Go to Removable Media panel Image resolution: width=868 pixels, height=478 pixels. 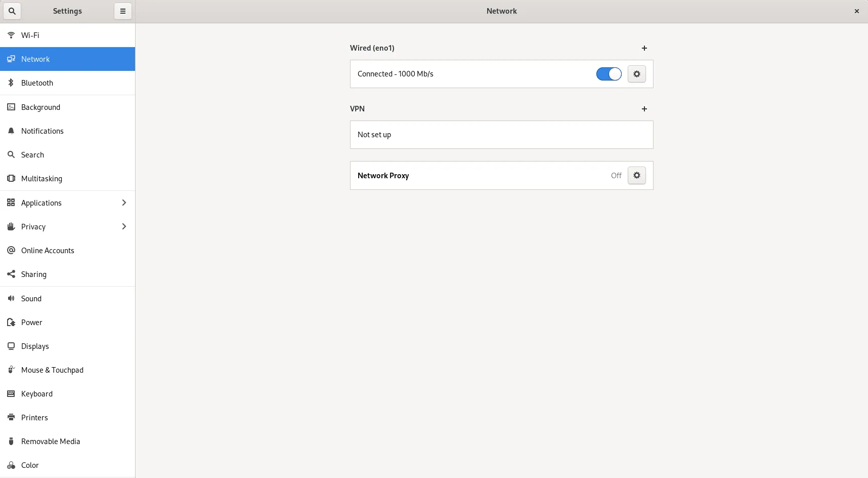[x=68, y=442]
